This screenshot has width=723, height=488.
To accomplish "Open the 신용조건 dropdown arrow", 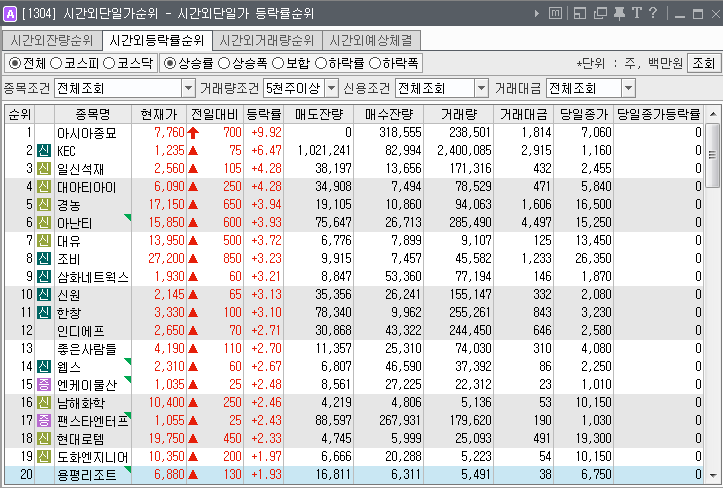I will pos(481,88).
